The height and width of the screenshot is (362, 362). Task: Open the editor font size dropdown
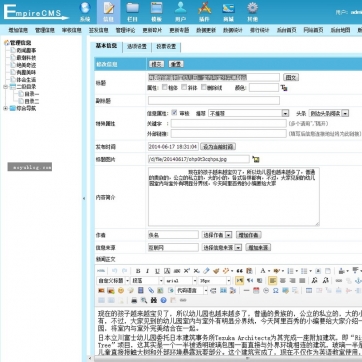coord(214,281)
